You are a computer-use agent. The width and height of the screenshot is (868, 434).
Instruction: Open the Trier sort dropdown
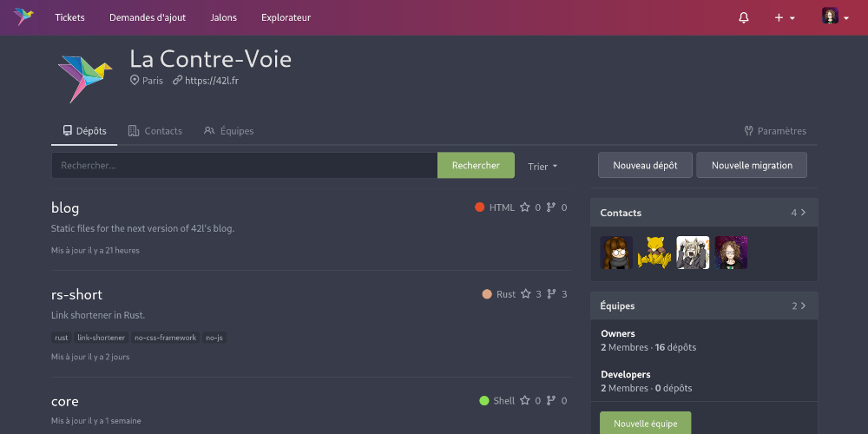click(542, 166)
